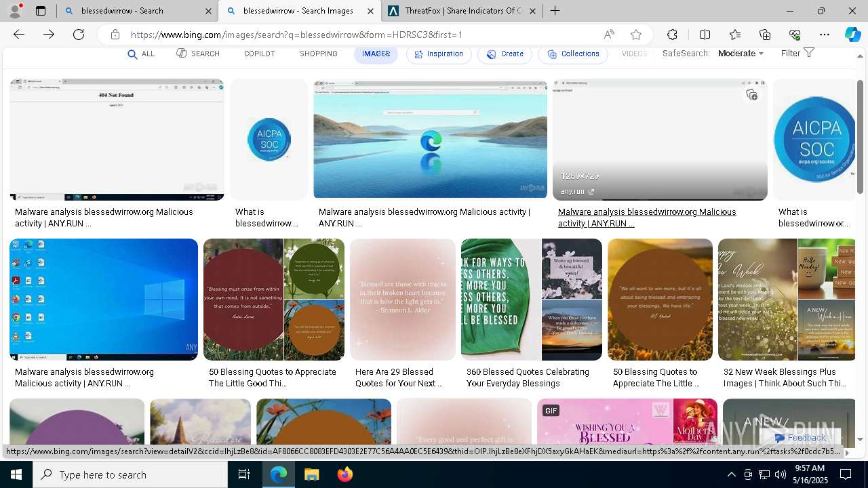Open split screen view
This screenshot has width=868, height=488.
click(x=705, y=35)
